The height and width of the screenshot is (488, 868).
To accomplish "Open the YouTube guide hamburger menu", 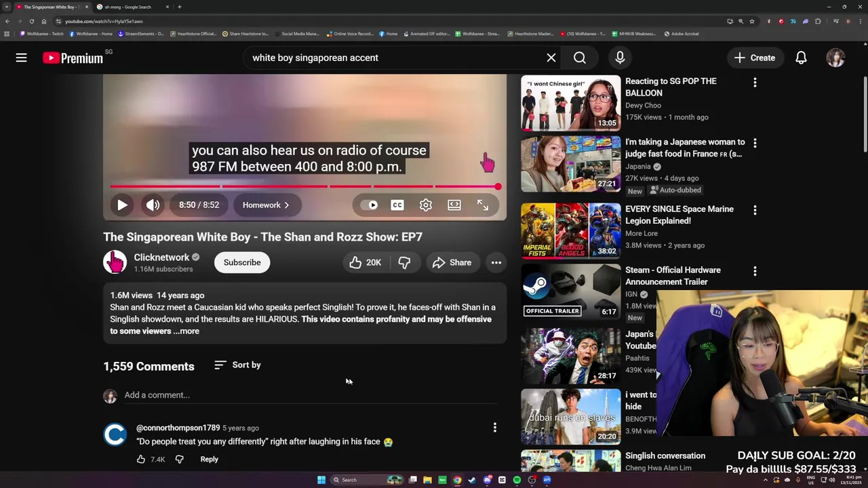I will point(21,58).
